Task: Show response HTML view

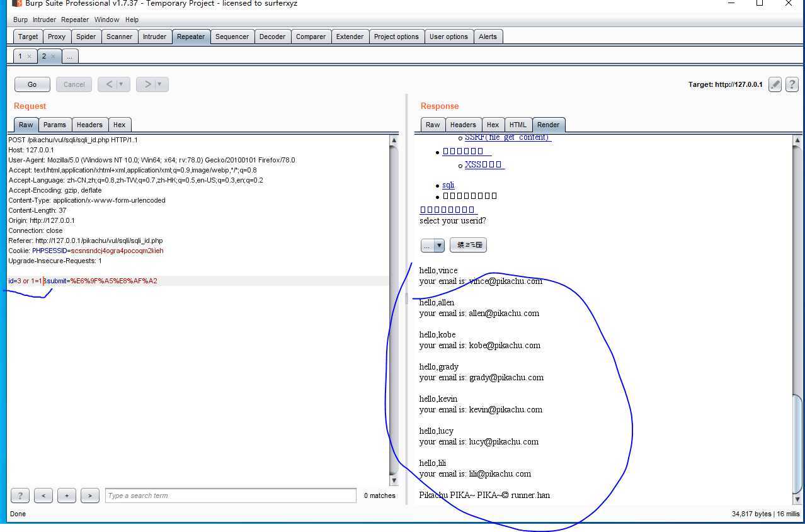Action: click(x=518, y=125)
